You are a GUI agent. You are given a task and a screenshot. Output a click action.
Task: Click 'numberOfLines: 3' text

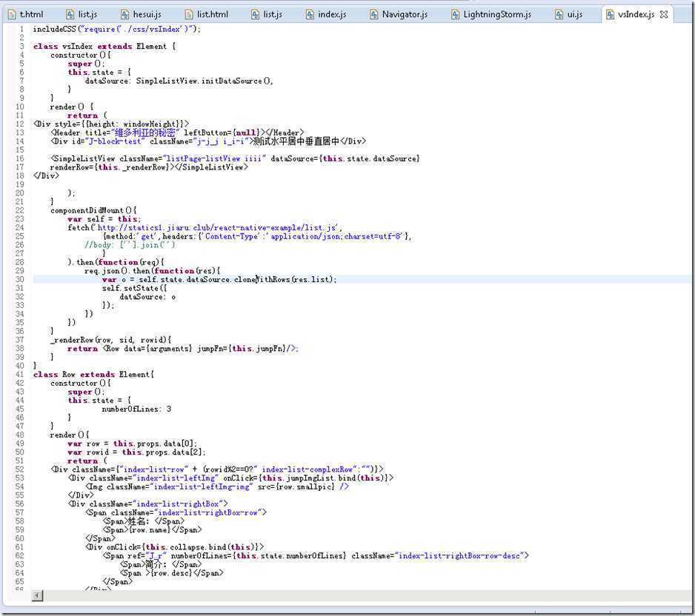coord(136,409)
